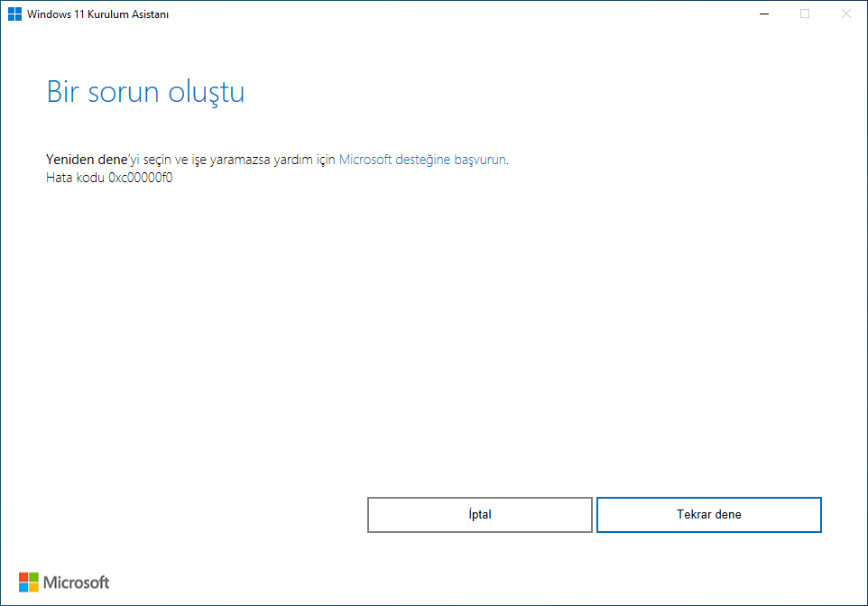Click the Tekrar dene button
868x606 pixels.
(x=708, y=515)
